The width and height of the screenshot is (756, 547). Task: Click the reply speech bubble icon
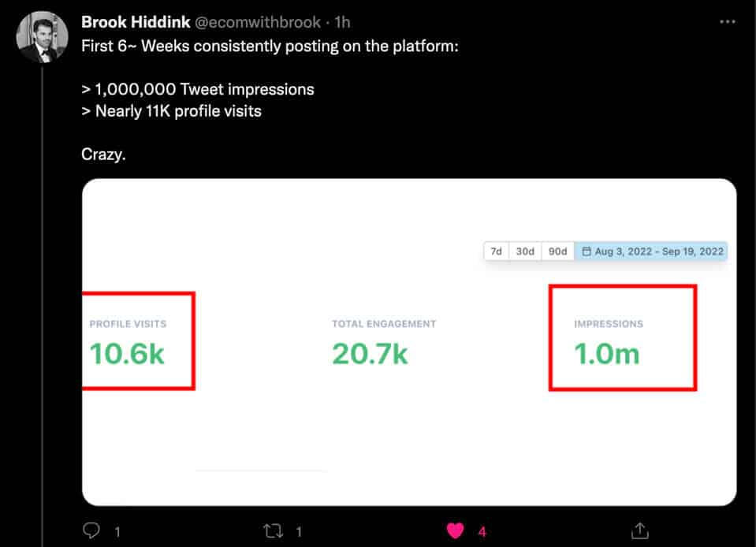point(92,530)
